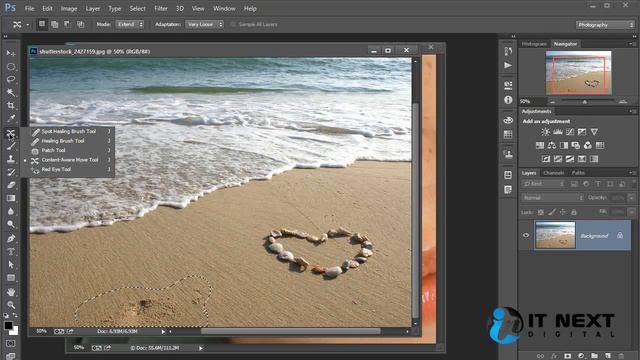Open the tool preset picker arrow
This screenshot has width=640, height=360.
(x=28, y=25)
